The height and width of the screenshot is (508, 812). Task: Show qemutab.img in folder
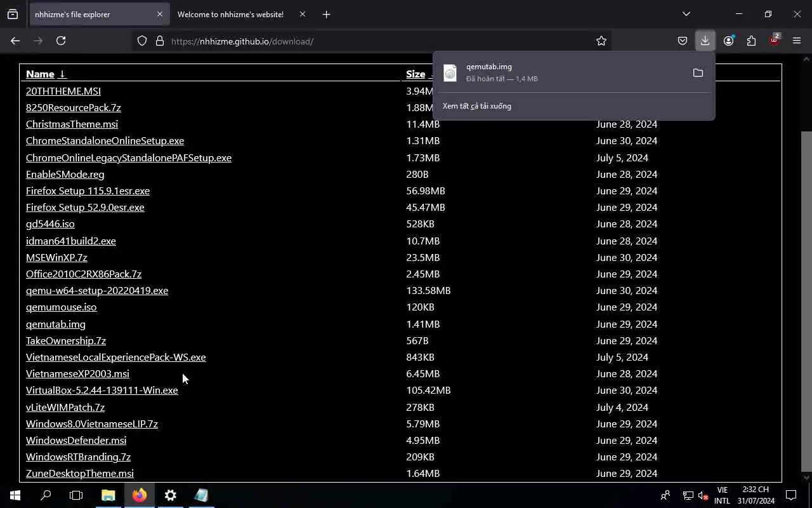[x=698, y=73]
